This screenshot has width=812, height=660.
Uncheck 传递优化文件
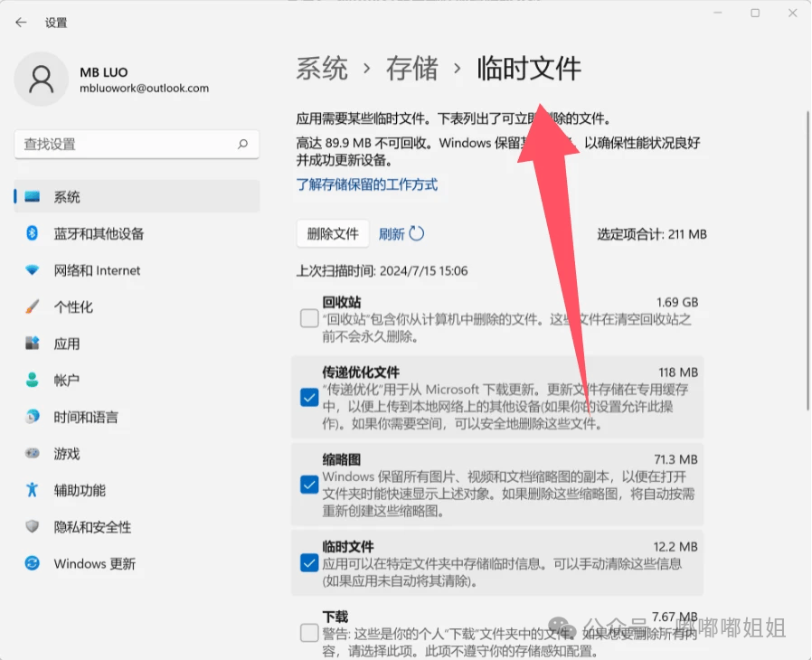coord(308,397)
